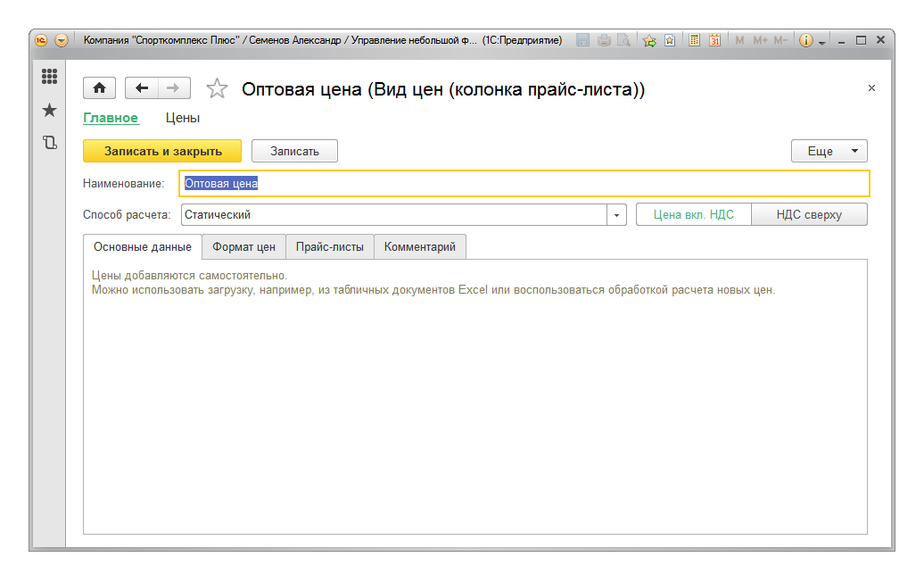
Task: Open favorites star in left sidebar
Action: click(50, 110)
